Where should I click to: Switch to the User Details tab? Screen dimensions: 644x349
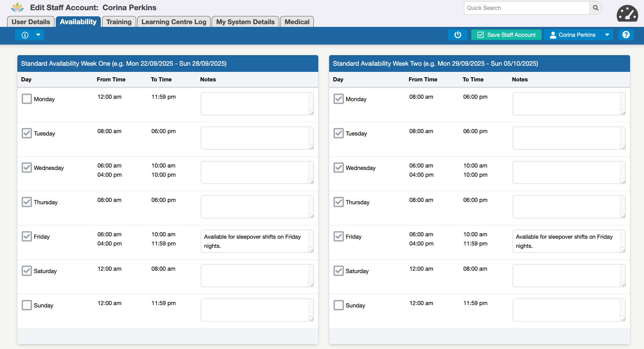[x=31, y=22]
